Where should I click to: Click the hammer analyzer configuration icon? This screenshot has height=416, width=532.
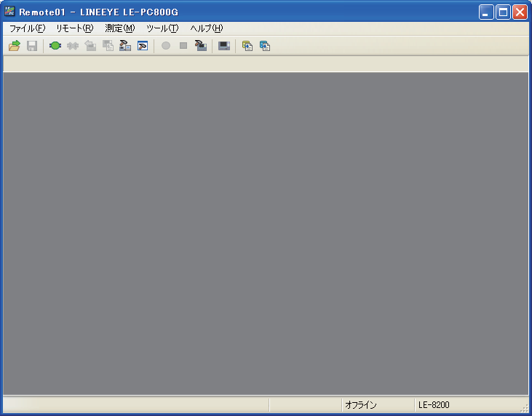coord(201,45)
